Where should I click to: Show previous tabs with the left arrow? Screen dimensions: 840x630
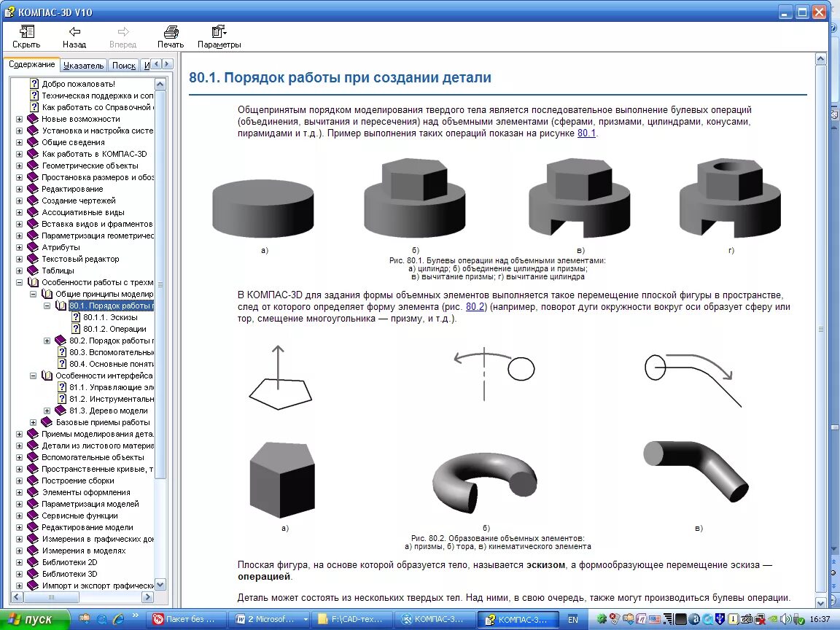157,64
